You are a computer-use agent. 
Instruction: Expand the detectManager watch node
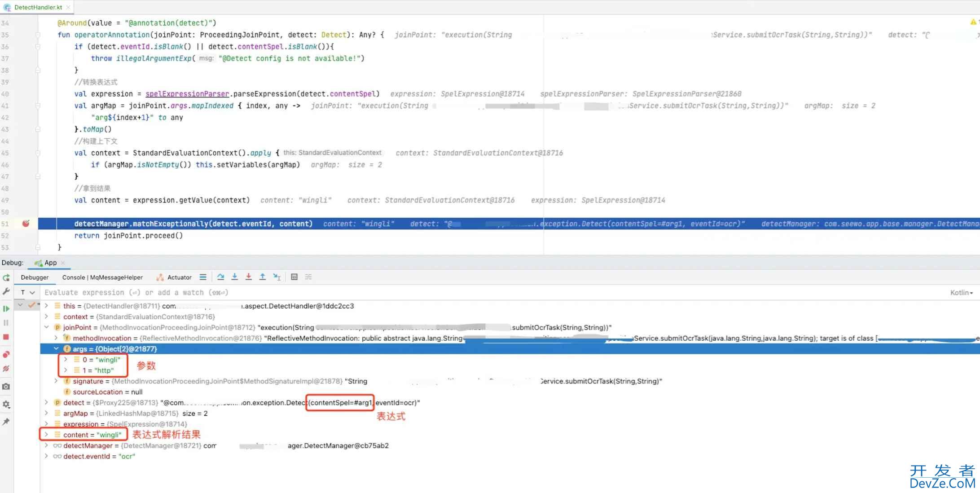(46, 445)
